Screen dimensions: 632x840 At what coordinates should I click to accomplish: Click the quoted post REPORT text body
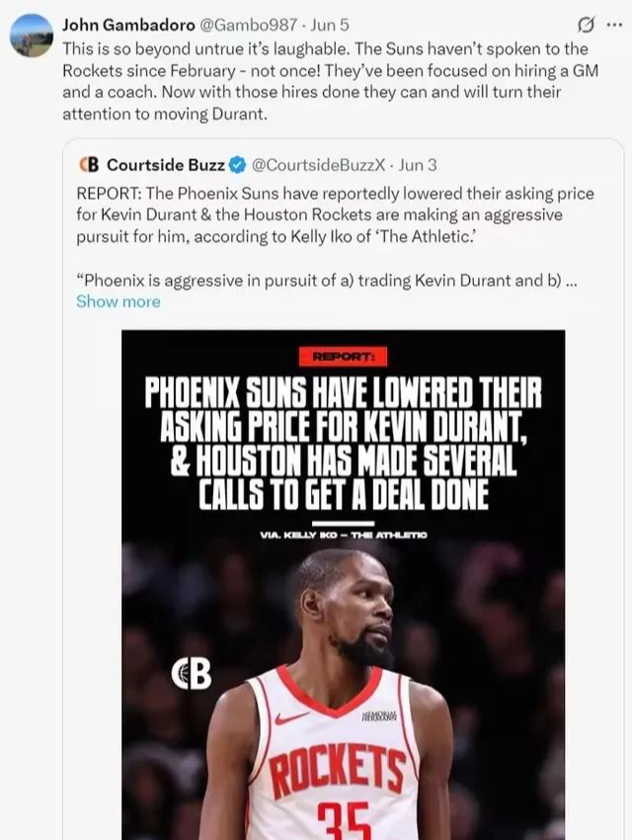click(336, 214)
